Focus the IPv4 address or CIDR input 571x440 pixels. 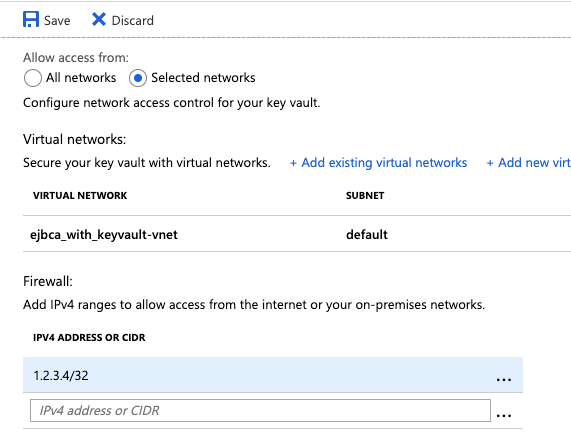260,410
